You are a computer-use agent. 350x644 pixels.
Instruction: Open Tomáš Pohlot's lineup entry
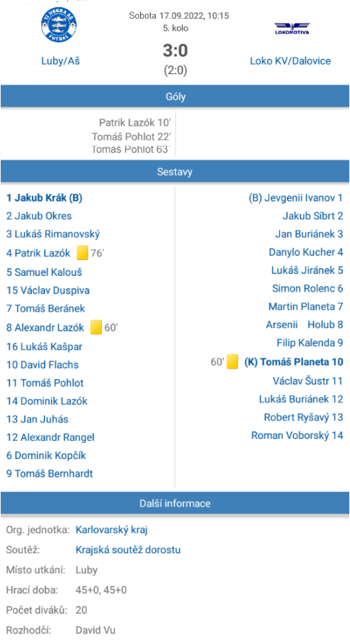(45, 383)
